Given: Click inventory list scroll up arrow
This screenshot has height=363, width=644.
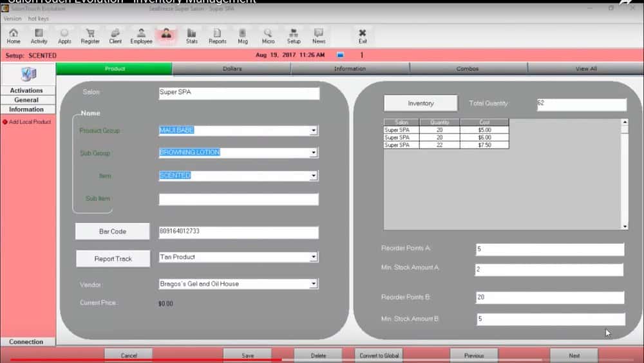Looking at the screenshot, I should [625, 122].
